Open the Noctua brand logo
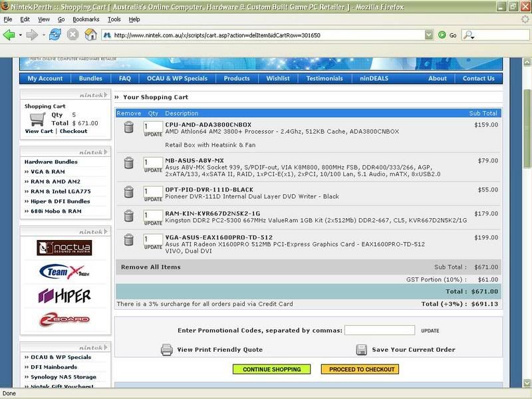This screenshot has height=399, width=532. [x=64, y=247]
